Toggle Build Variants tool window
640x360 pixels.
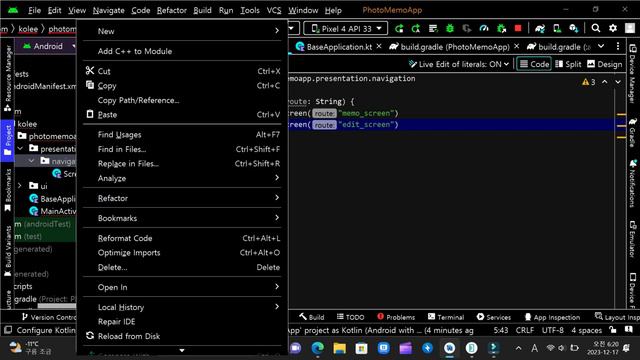(8, 251)
